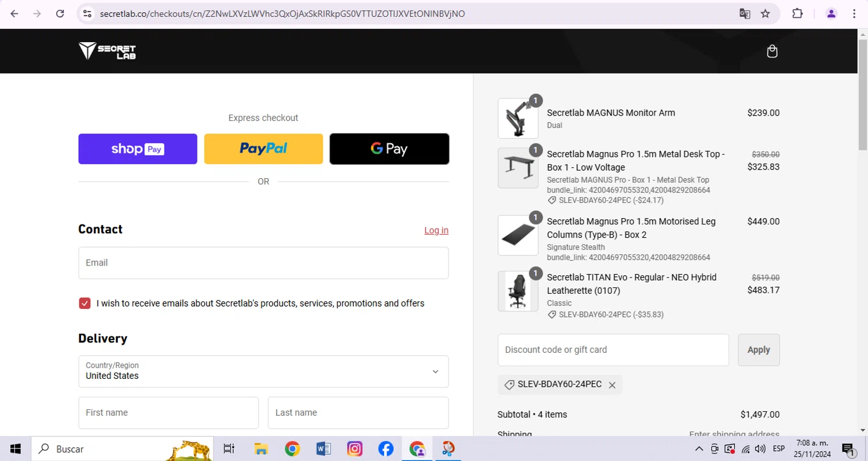Focus the Last name field
868x461 pixels.
358,413
